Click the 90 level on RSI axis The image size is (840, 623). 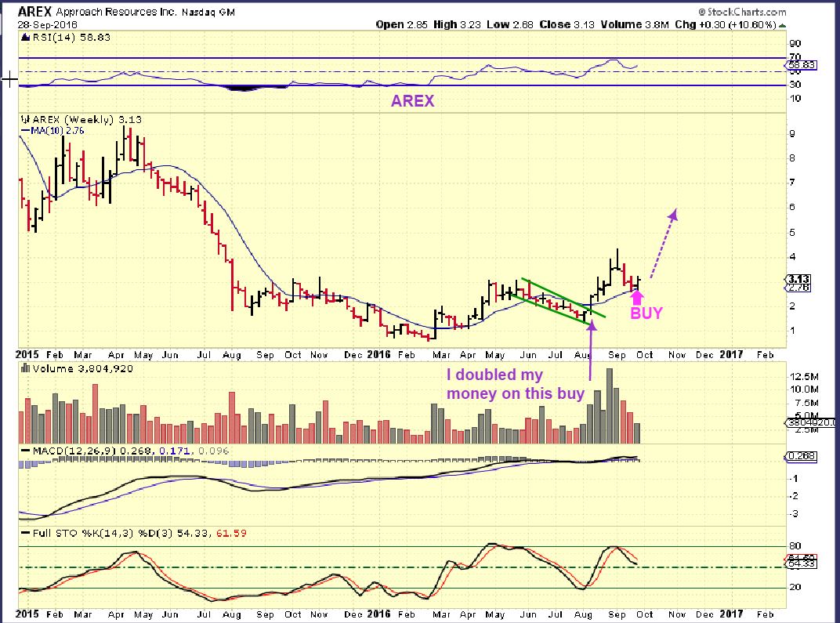(795, 43)
